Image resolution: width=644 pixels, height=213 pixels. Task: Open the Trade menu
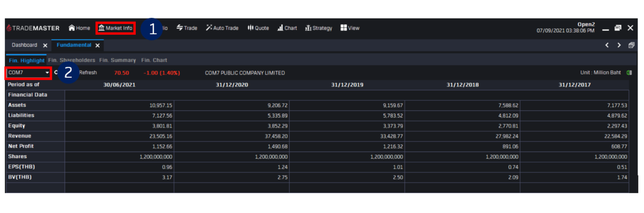(187, 28)
